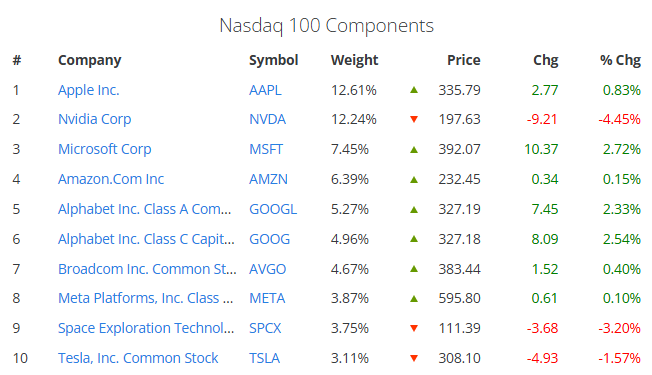
Task: Click the GOOG ticker symbol
Action: tap(269, 239)
